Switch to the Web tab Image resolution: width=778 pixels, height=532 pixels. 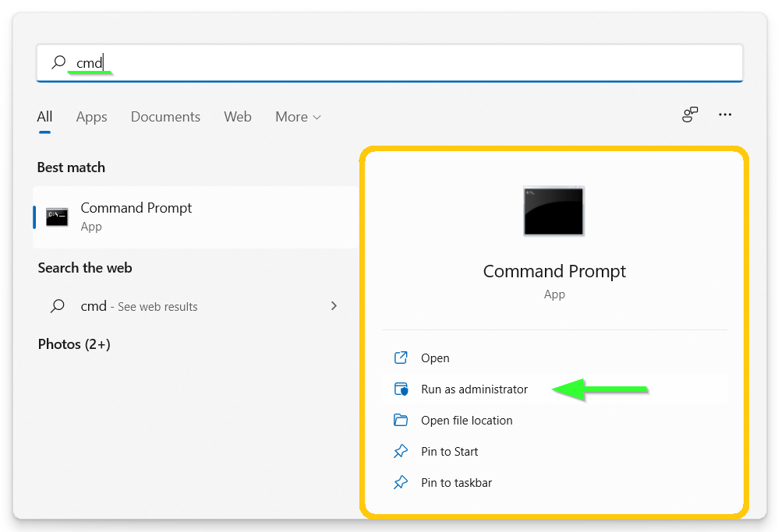[238, 117]
